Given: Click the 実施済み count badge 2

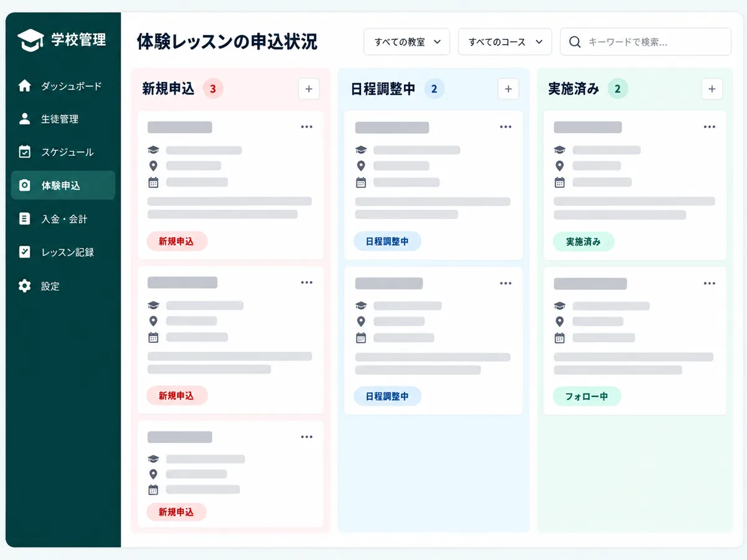Looking at the screenshot, I should [618, 89].
